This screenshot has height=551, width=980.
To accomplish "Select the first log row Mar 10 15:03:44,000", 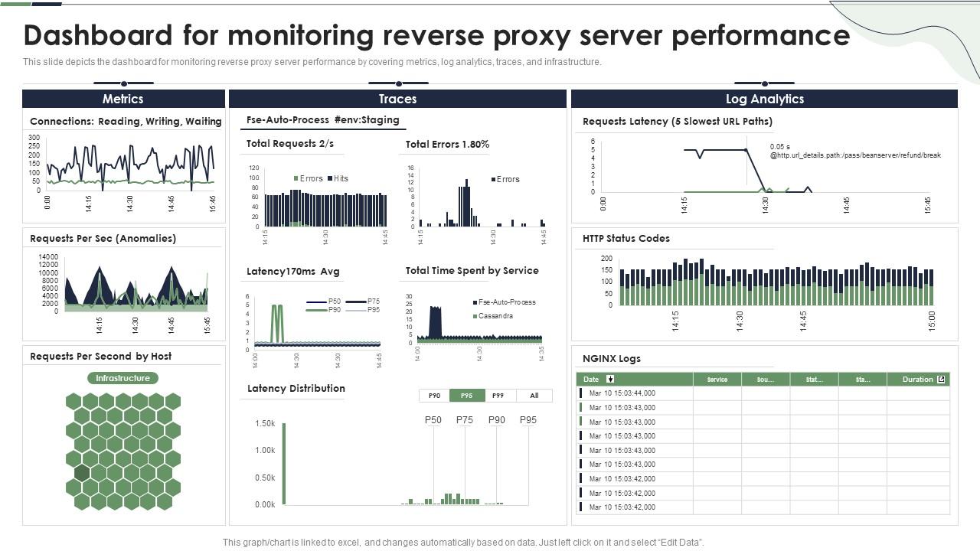I will 622,393.
